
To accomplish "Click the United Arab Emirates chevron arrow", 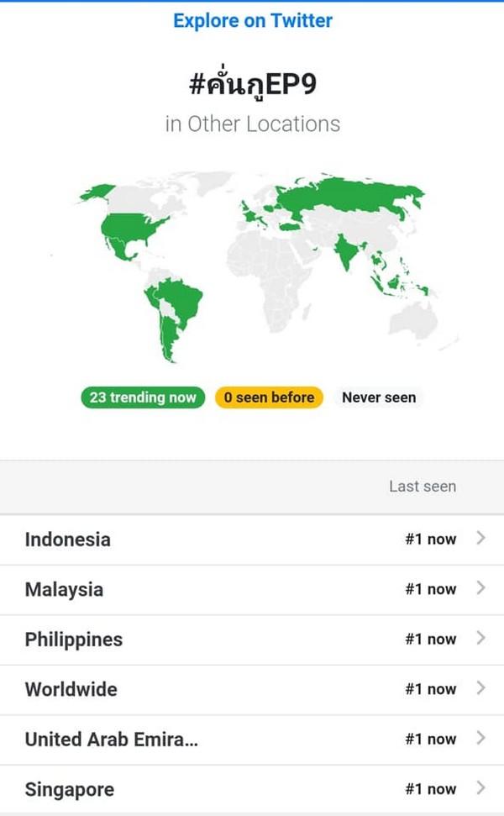I will point(480,739).
